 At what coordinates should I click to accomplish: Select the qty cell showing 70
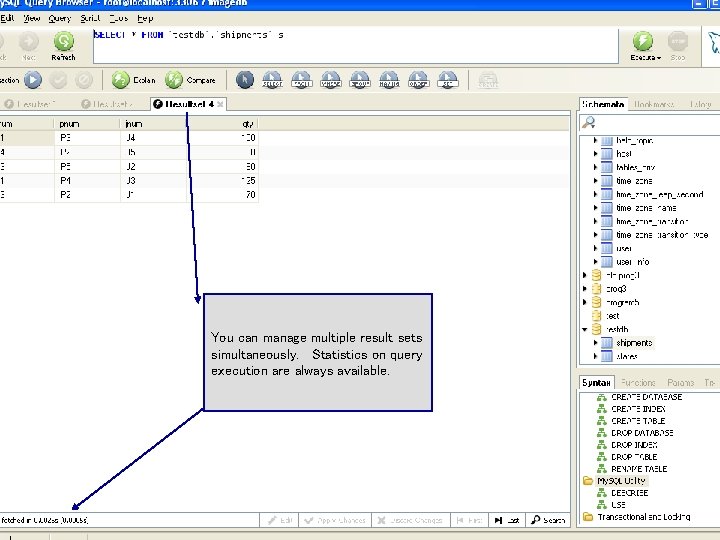pos(223,195)
